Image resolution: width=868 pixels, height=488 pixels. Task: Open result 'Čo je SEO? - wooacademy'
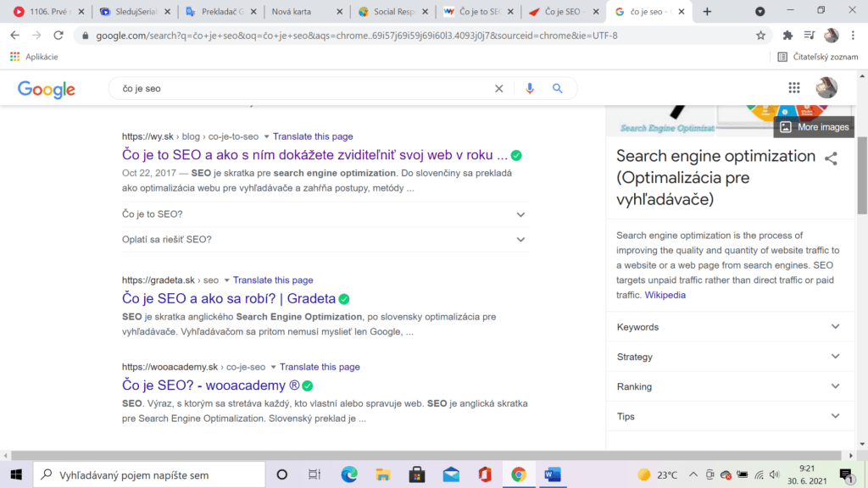211,385
